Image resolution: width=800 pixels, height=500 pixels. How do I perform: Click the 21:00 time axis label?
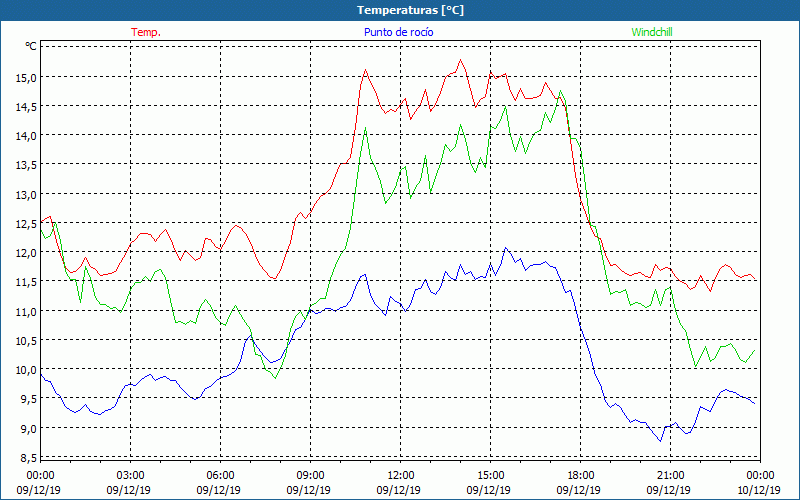coord(670,475)
